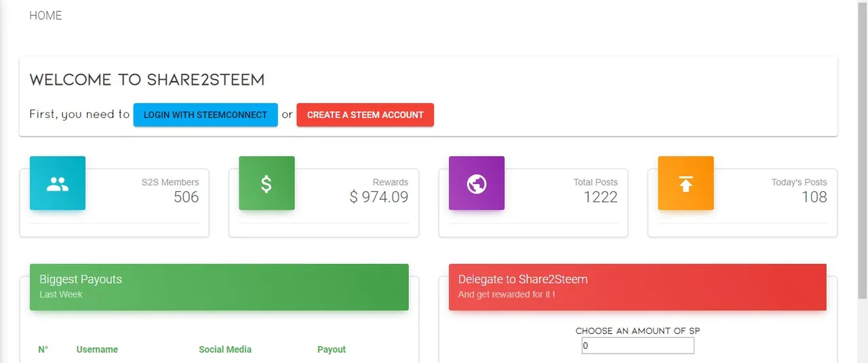Click Create a Steem Account button
The image size is (868, 363).
click(x=365, y=115)
